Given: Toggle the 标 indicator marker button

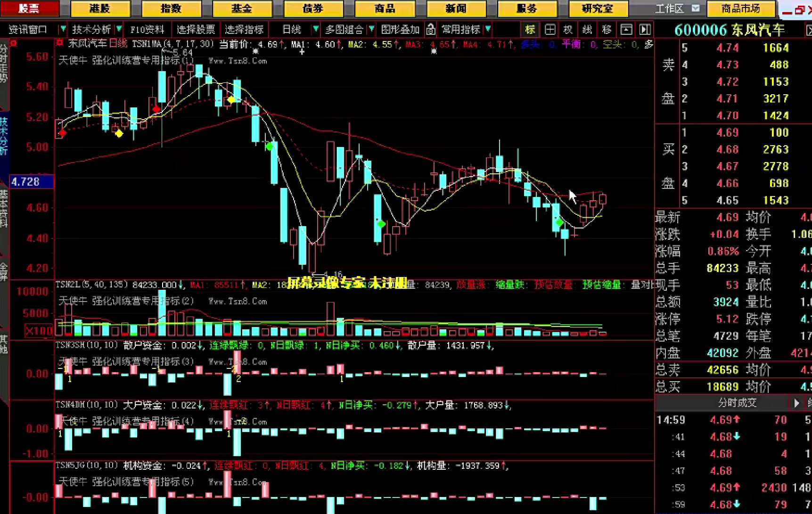Looking at the screenshot, I should (530, 30).
